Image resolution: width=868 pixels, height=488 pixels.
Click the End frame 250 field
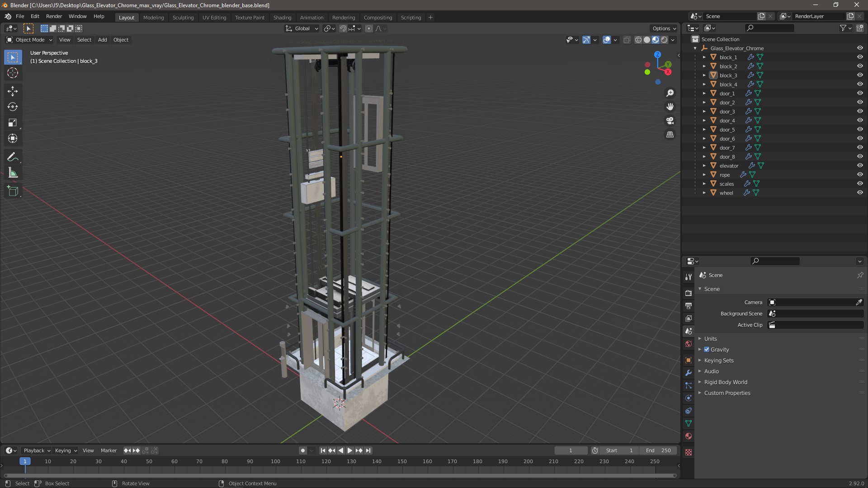[658, 450]
